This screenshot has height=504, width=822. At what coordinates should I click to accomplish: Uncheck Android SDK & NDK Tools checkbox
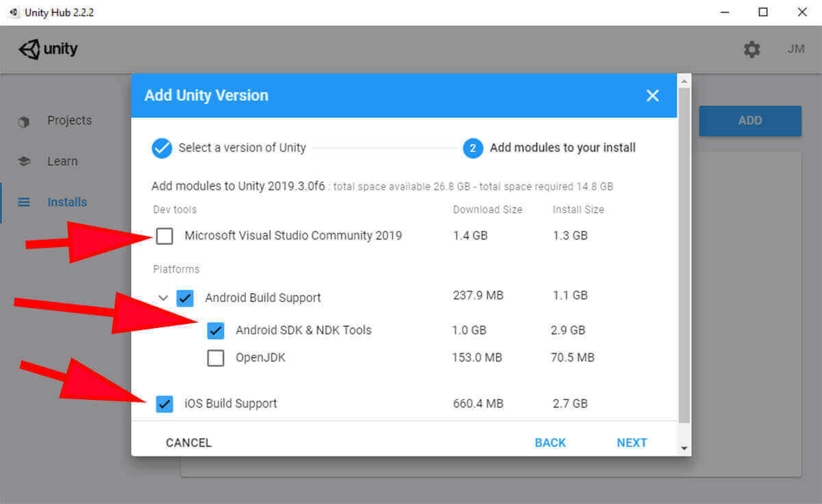tap(216, 331)
